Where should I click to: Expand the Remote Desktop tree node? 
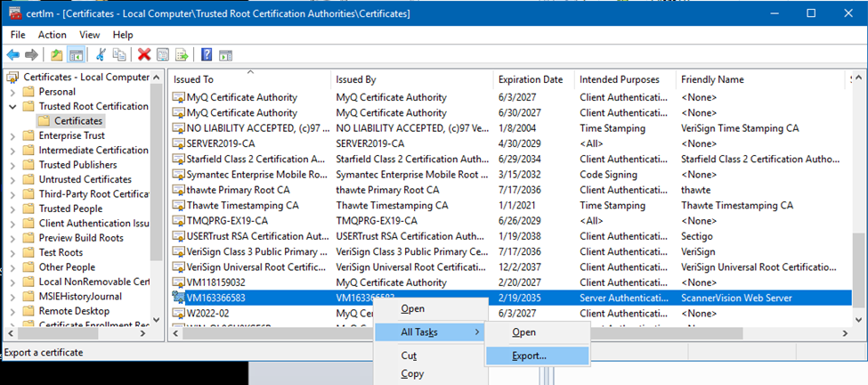point(12,311)
